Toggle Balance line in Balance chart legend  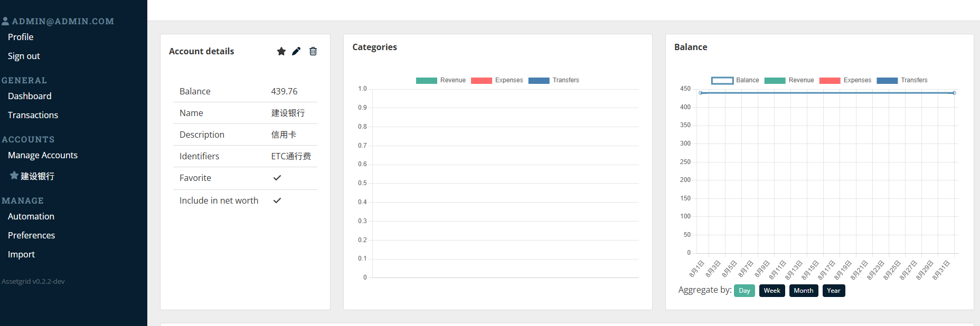coord(735,80)
